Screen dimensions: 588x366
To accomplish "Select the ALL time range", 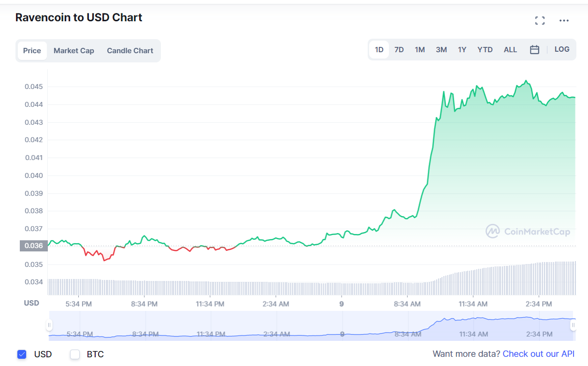I will click(x=510, y=49).
